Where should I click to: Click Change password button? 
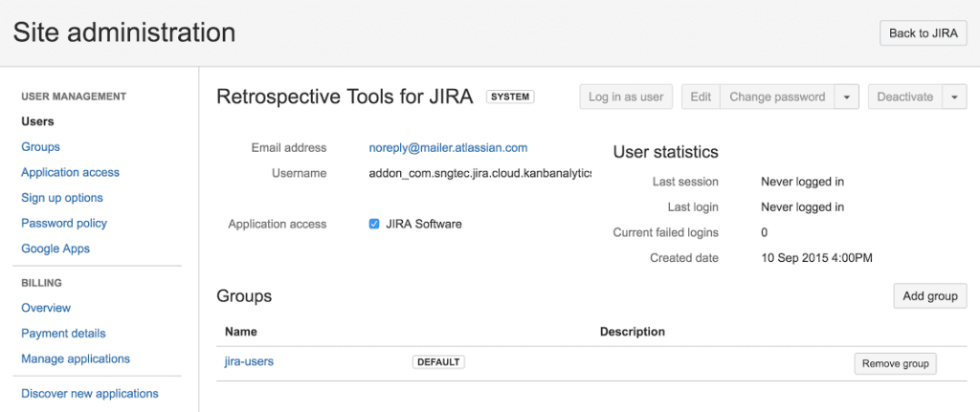tap(777, 97)
